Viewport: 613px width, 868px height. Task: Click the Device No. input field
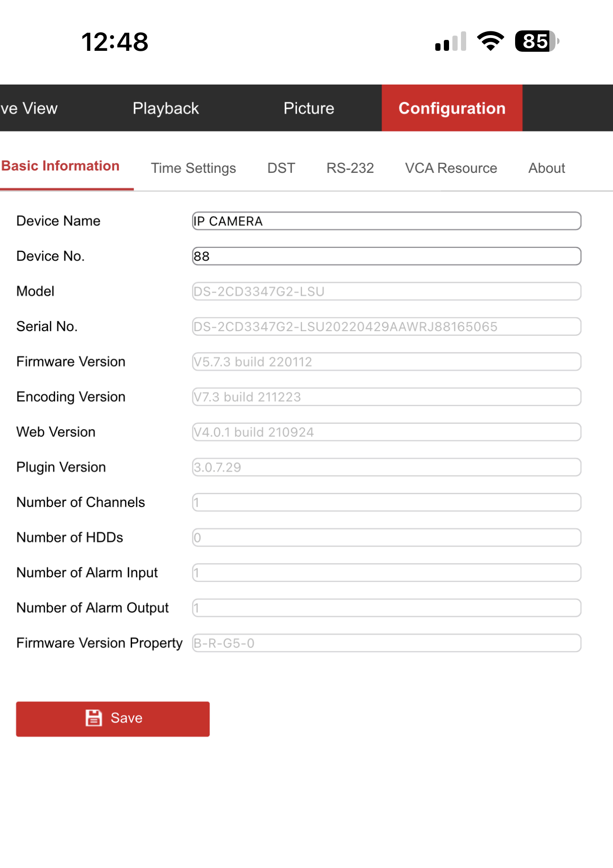click(x=386, y=256)
